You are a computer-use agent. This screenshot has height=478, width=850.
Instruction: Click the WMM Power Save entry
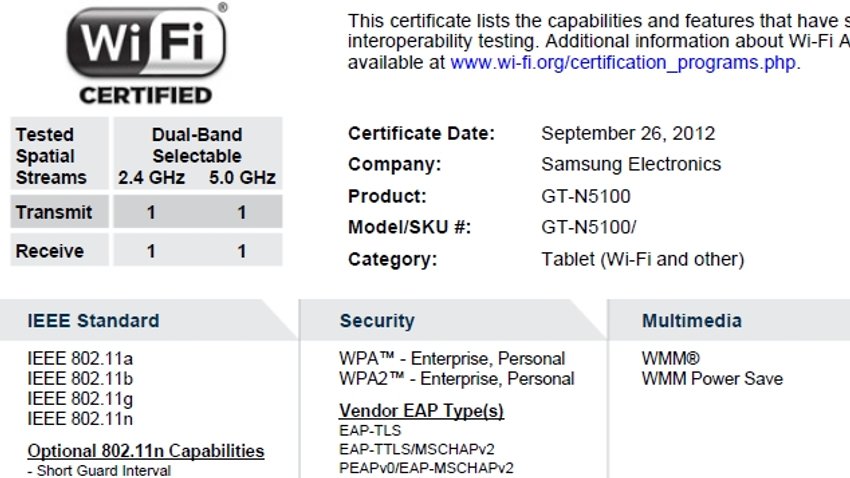[x=712, y=379]
